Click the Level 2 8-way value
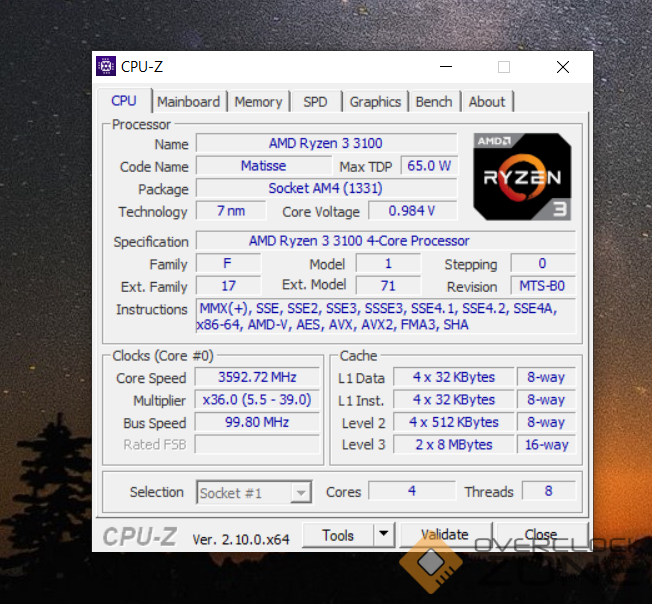This screenshot has width=654, height=604. [x=546, y=422]
